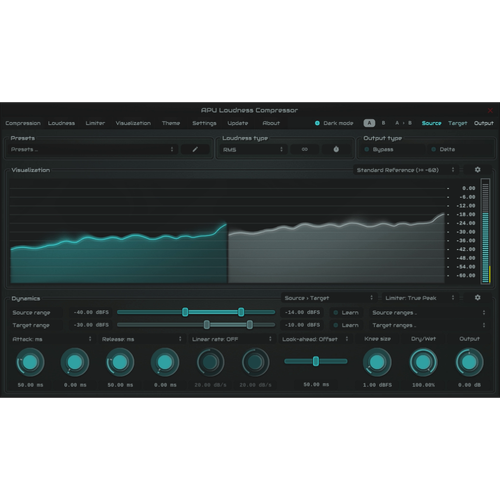Click the Dry/Wet knob

(x=423, y=362)
